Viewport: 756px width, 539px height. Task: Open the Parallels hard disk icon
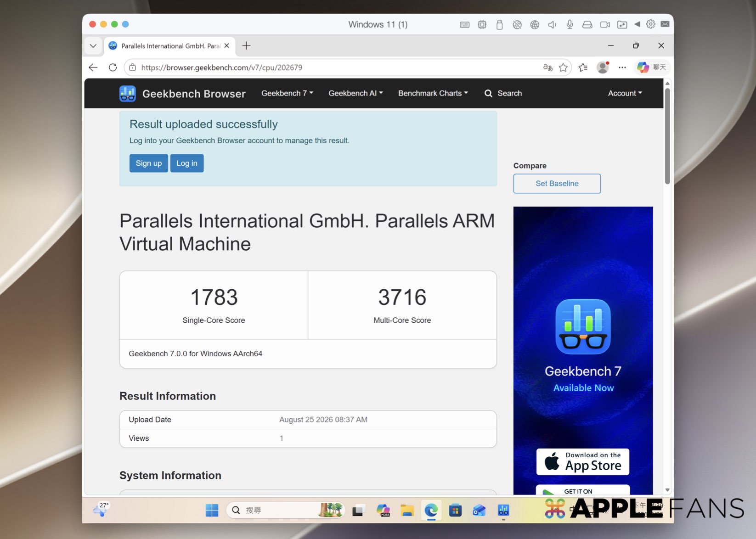click(587, 24)
